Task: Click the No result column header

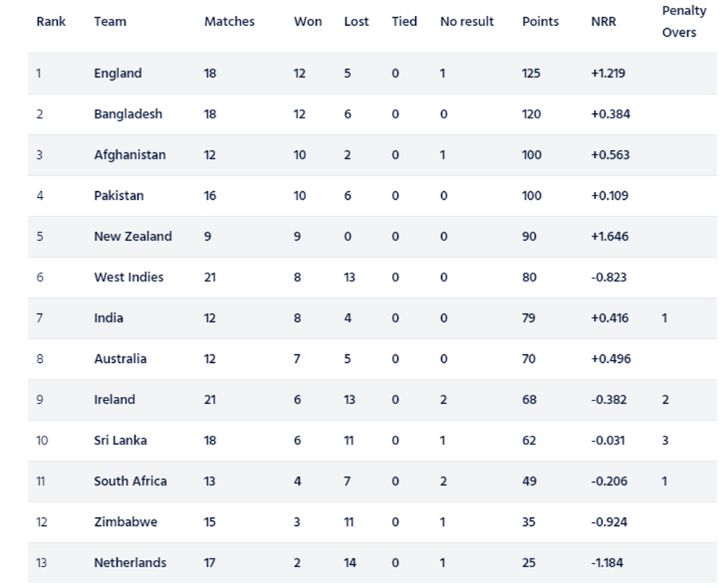Action: pyautogui.click(x=467, y=22)
